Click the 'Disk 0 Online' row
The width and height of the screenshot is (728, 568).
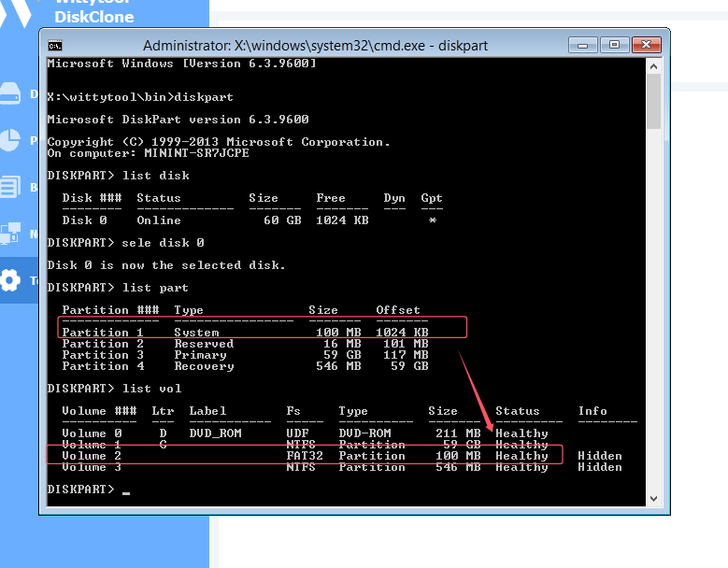(x=251, y=220)
